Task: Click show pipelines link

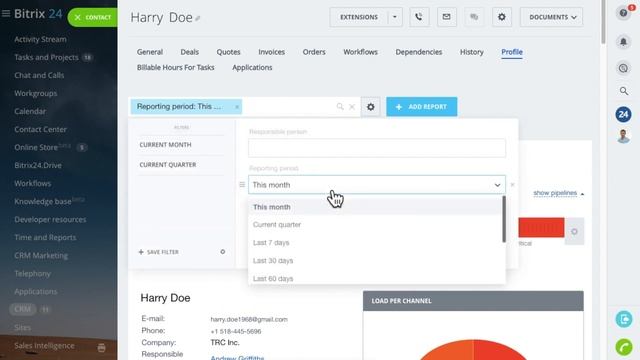Action: tap(555, 193)
